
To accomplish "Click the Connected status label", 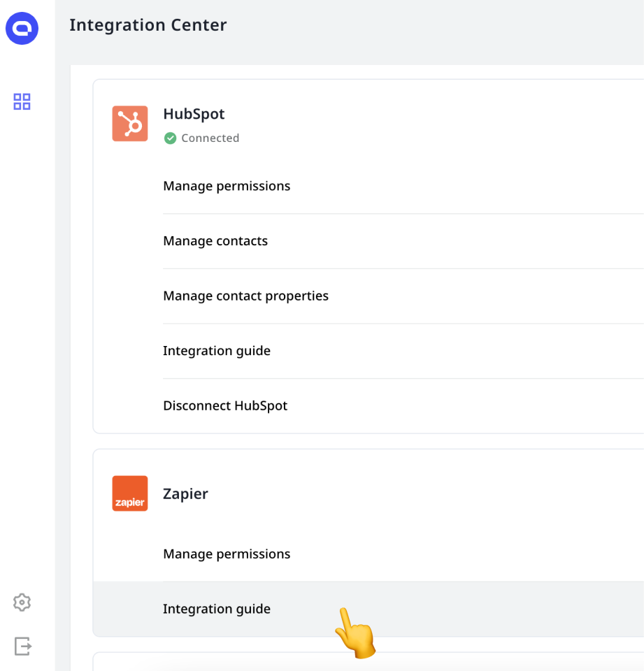I will tap(210, 138).
